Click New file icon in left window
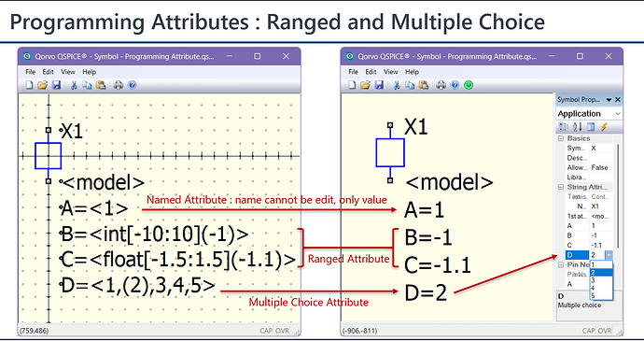 [x=29, y=85]
